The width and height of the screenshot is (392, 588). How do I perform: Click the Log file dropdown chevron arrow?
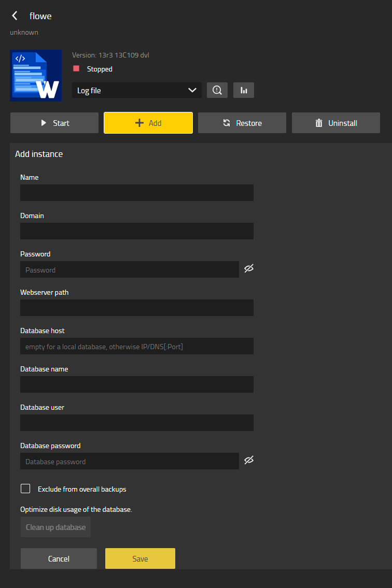point(192,90)
